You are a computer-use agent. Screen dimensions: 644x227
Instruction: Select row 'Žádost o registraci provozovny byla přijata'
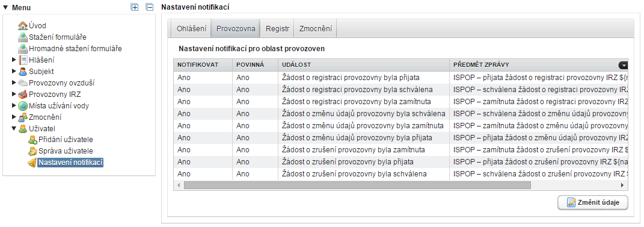(401, 77)
